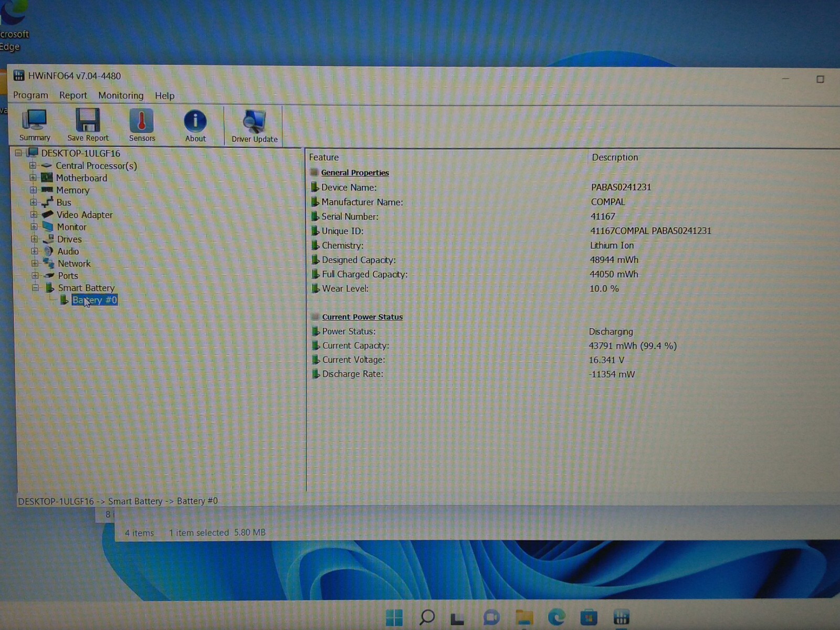Launch Microsoft Edge from the taskbar
840x630 pixels.
(556, 617)
